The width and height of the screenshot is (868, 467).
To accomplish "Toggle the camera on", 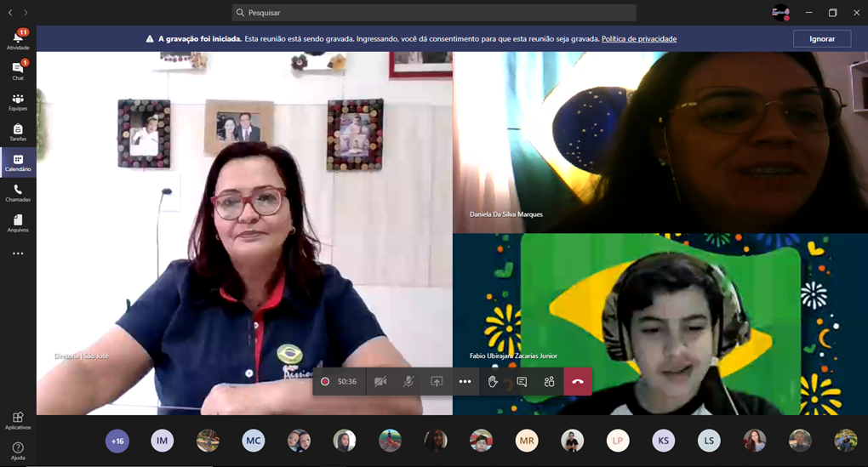I will pyautogui.click(x=380, y=382).
